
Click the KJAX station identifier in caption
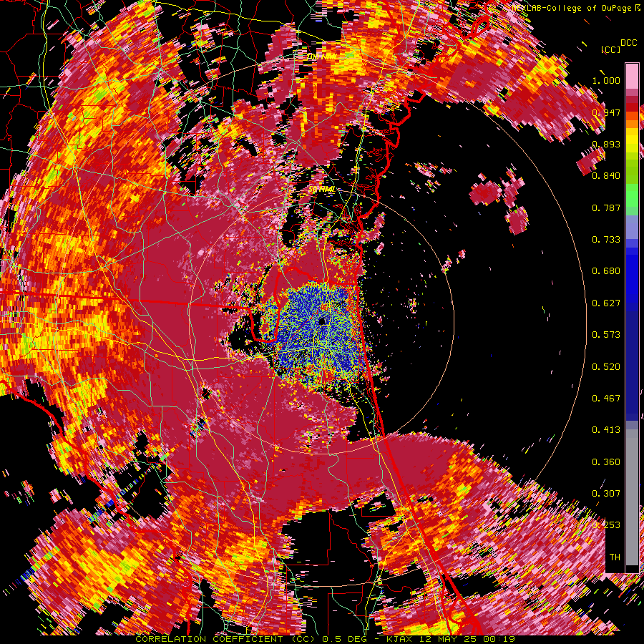[401, 639]
